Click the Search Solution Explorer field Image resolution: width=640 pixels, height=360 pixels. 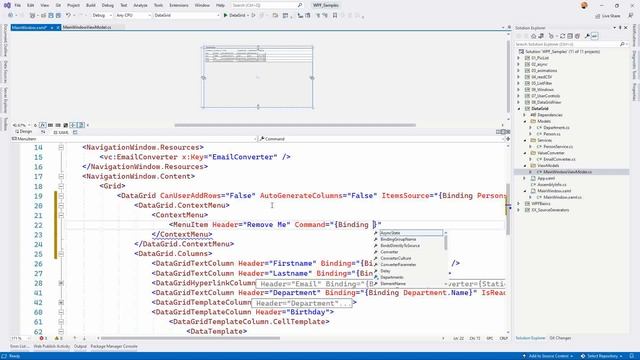coord(571,44)
